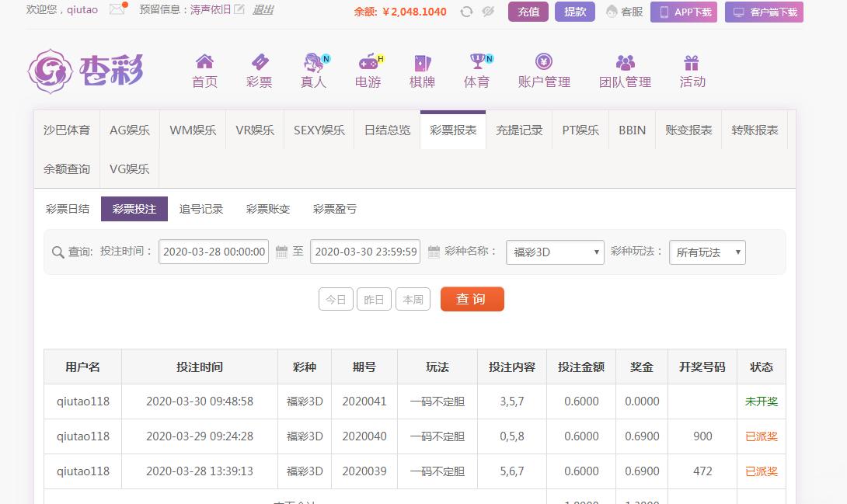Open 体育 trophy icon
This screenshot has height=504, width=847.
click(476, 62)
